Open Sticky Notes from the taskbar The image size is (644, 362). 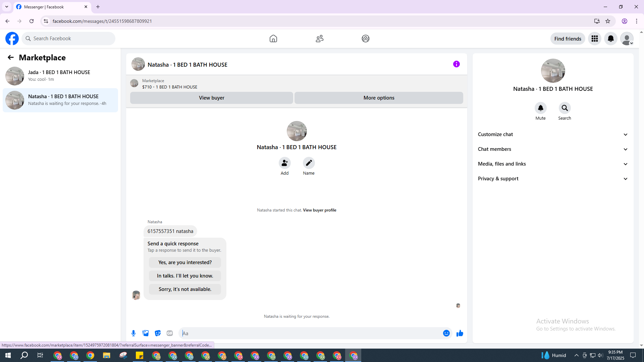click(140, 355)
